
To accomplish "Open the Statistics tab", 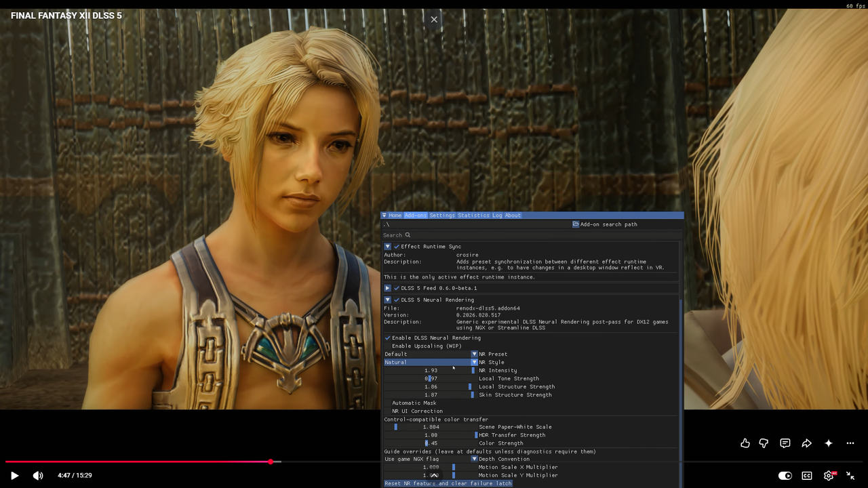I will [473, 216].
